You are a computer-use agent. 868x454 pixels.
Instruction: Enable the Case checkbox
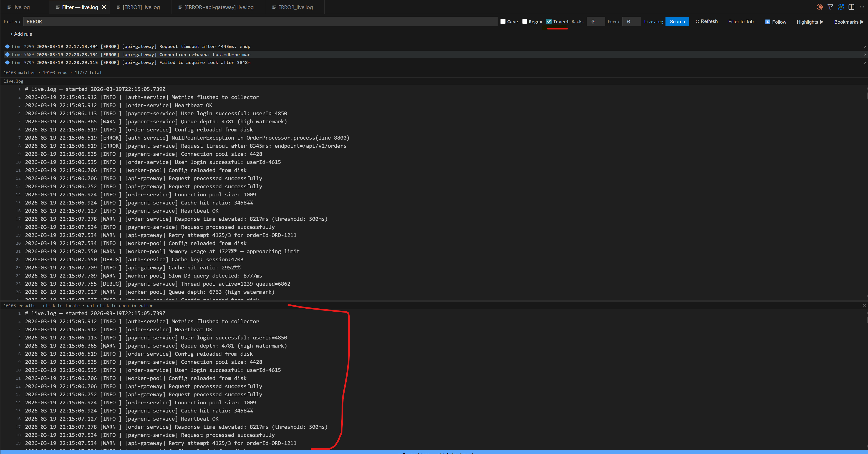(x=503, y=22)
